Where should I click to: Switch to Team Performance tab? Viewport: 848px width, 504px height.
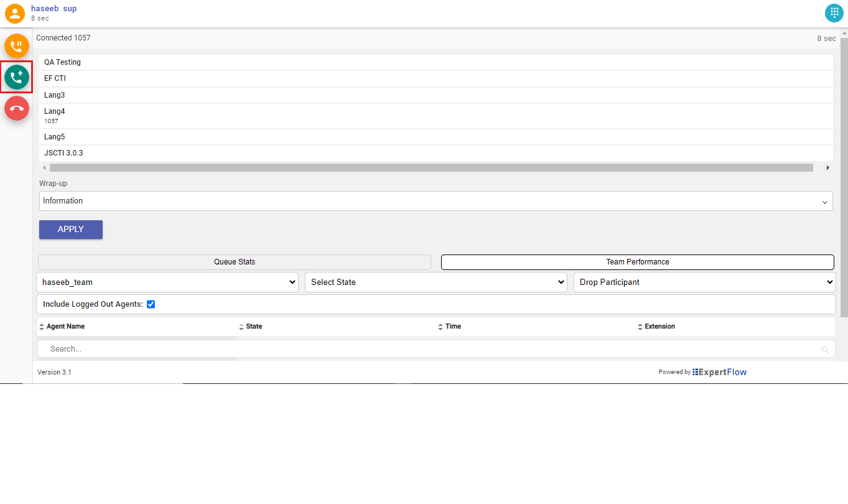coord(637,262)
